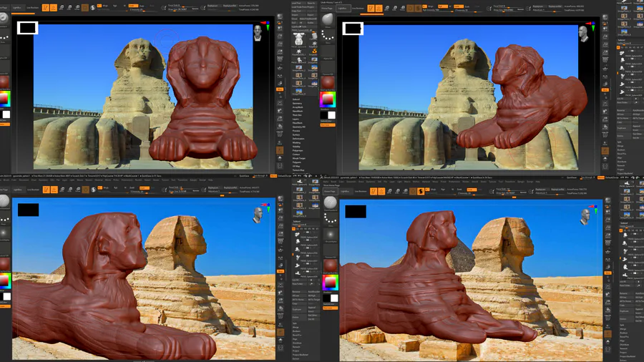Activate Move tool in bottom-left window toolbar
The width and height of the screenshot is (644, 362).
pyautogui.click(x=62, y=190)
